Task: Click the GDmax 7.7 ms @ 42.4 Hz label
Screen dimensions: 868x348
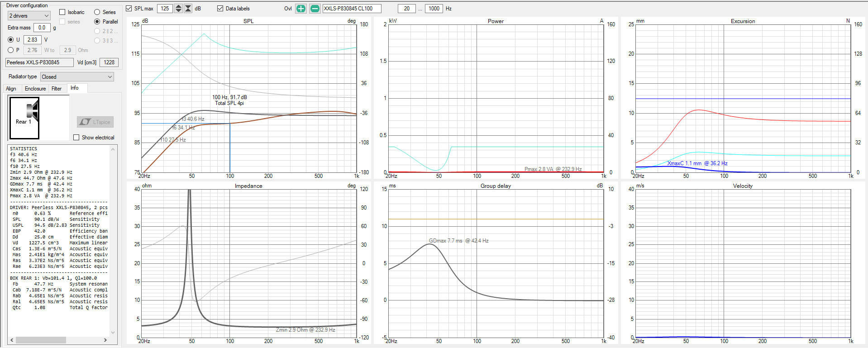Action: [458, 241]
